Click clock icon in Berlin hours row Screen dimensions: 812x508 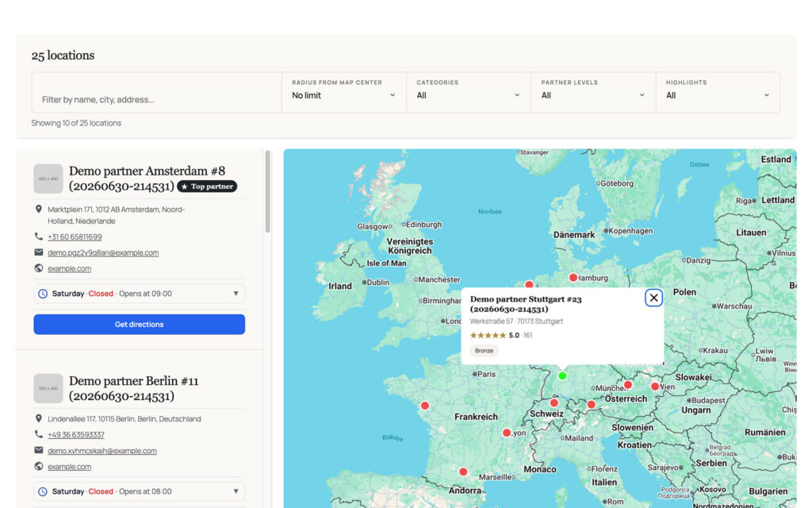pyautogui.click(x=43, y=491)
